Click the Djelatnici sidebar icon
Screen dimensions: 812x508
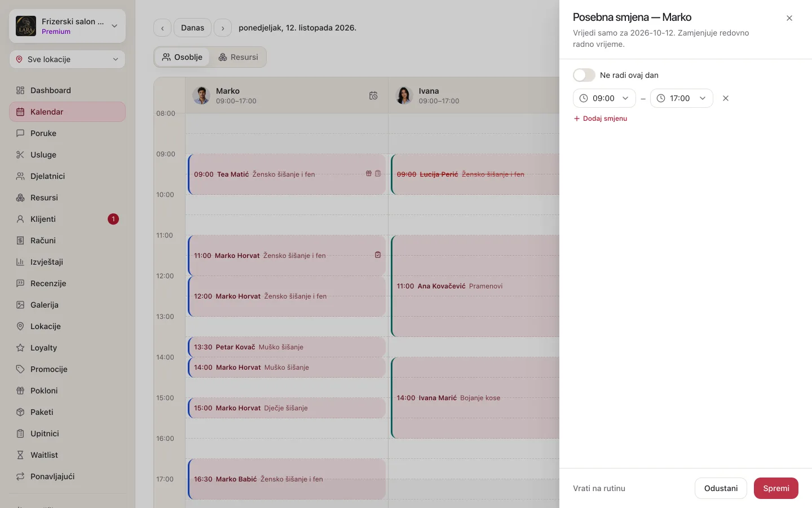pos(20,176)
